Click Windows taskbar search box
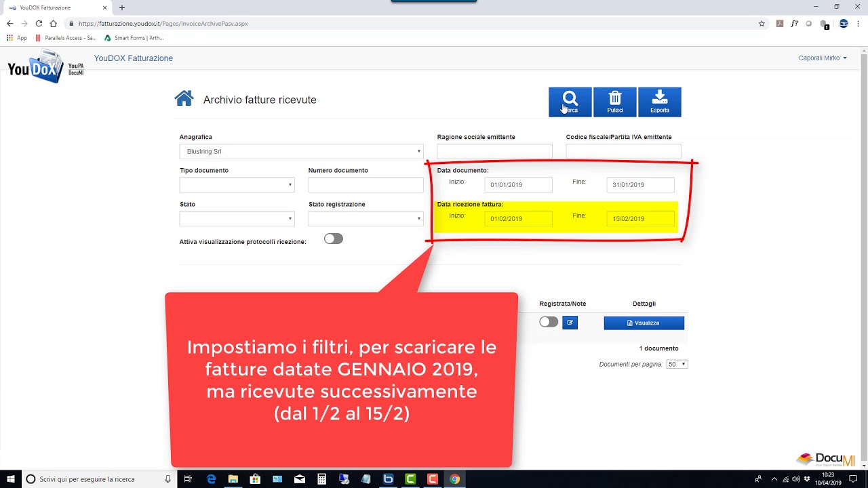Screen dimensions: 868x488 100,479
